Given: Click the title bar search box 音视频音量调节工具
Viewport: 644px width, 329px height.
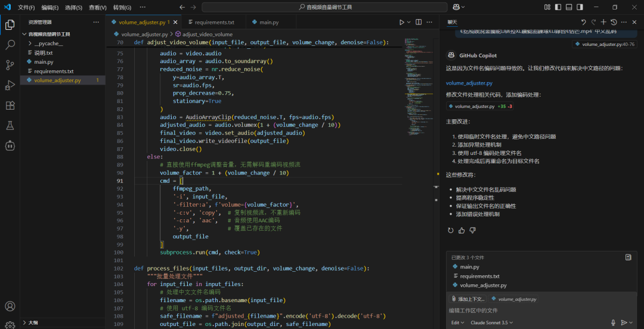Looking at the screenshot, I should (x=324, y=7).
